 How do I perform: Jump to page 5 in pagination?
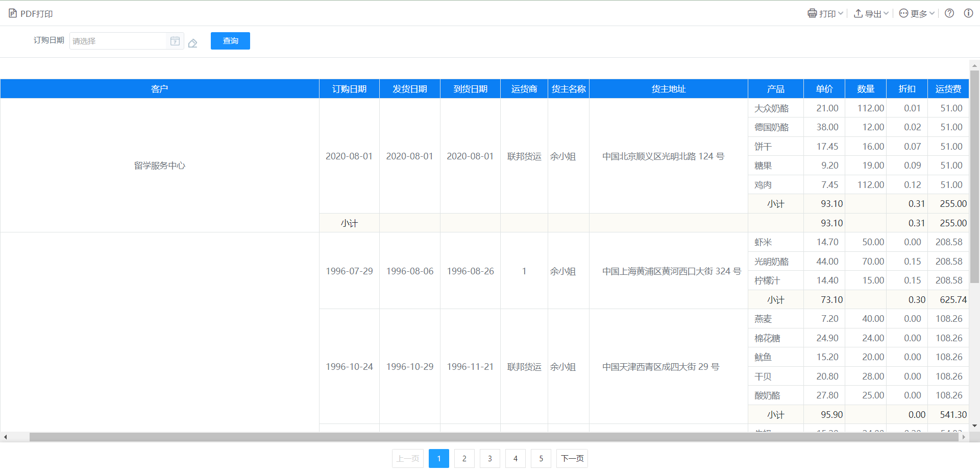[x=541, y=458]
